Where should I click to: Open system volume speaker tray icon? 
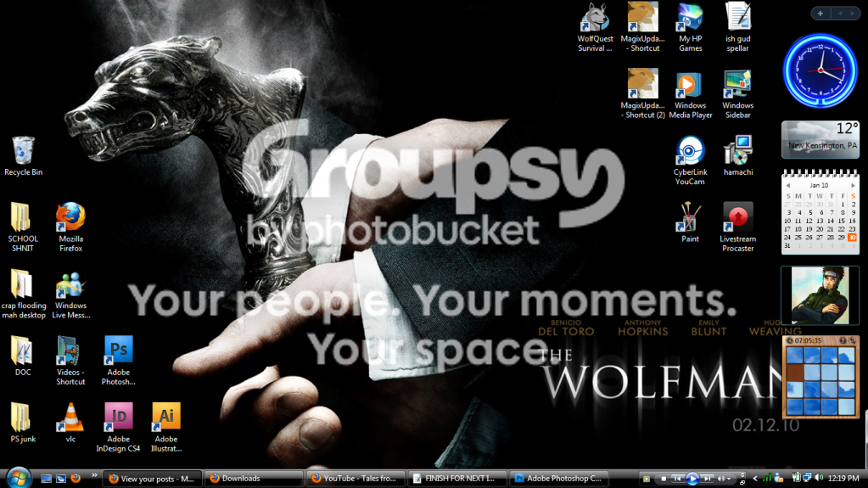(819, 478)
